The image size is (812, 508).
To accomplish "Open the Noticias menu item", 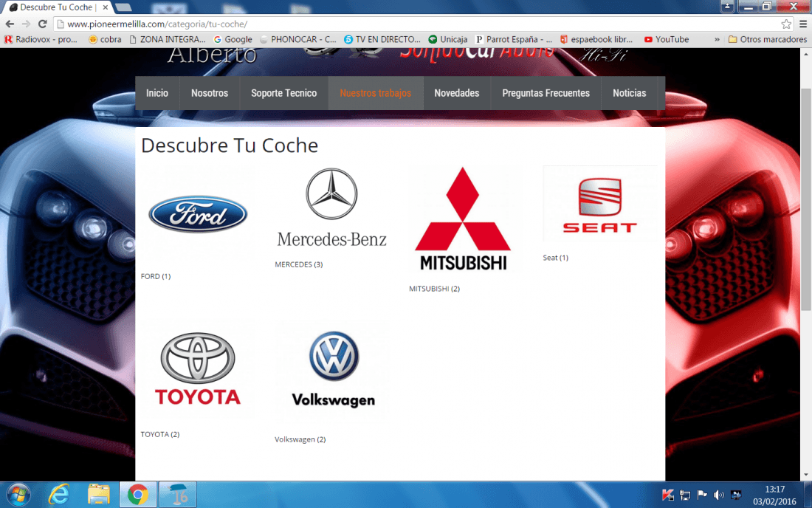I will tap(630, 93).
